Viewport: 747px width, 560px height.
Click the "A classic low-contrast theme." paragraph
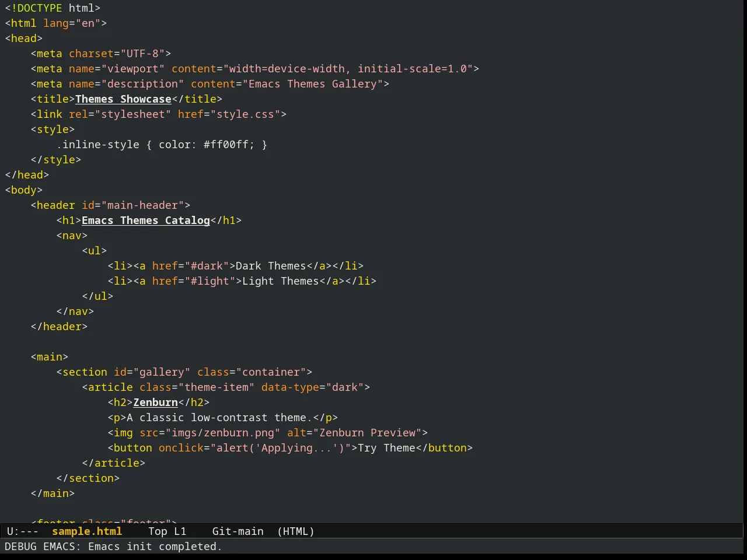point(219,418)
